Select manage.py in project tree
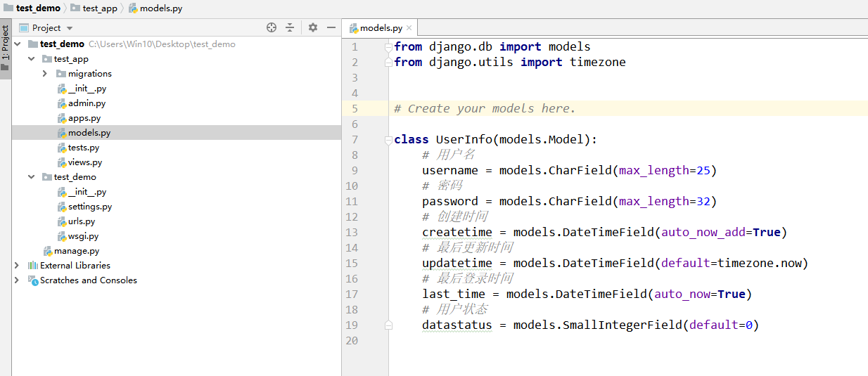868x376 pixels. [77, 251]
